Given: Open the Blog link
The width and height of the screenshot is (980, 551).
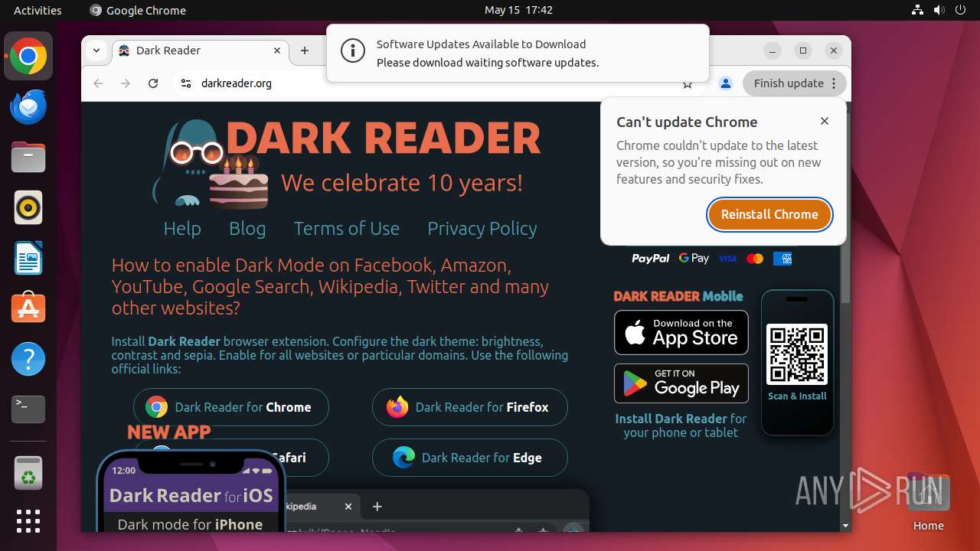Looking at the screenshot, I should click(x=247, y=228).
